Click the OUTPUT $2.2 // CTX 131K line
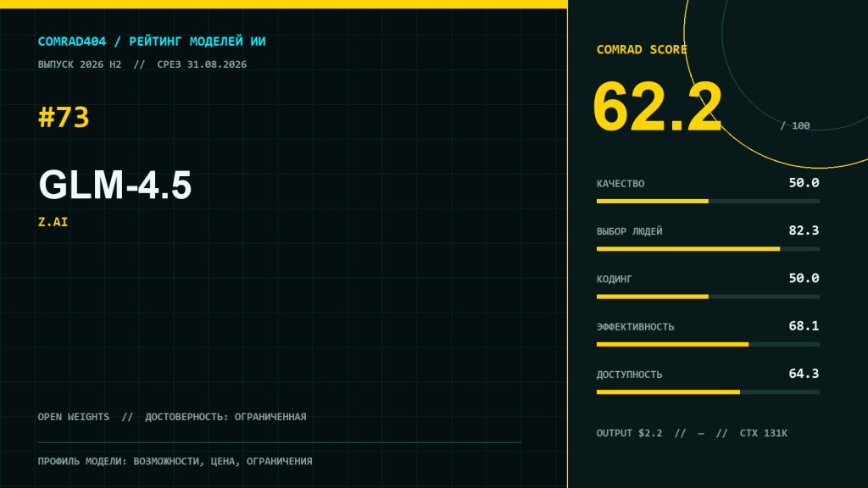 tap(692, 433)
